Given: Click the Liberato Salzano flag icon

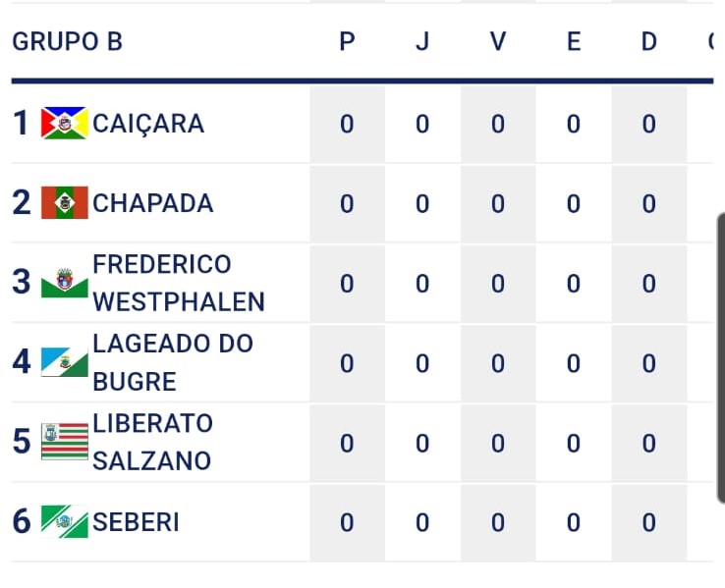Looking at the screenshot, I should [65, 442].
